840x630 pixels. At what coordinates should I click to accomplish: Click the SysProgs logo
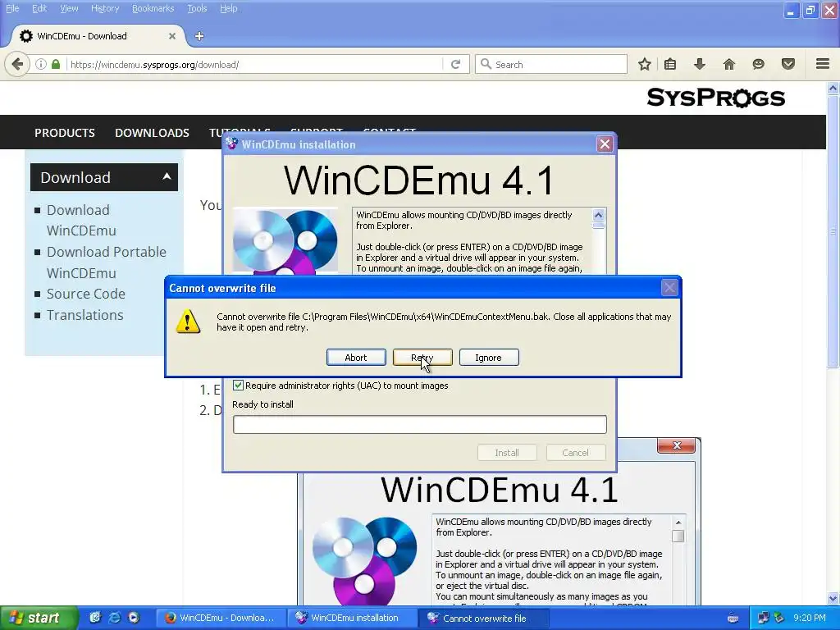(715, 98)
